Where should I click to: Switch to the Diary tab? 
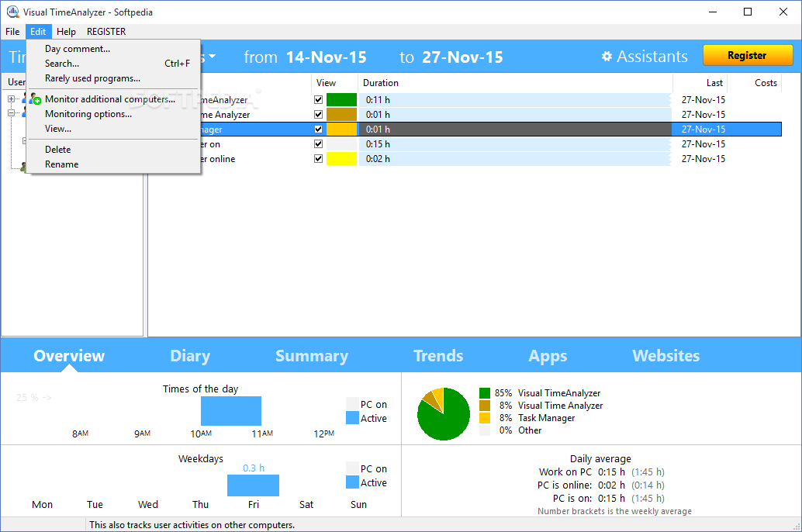[x=190, y=355]
